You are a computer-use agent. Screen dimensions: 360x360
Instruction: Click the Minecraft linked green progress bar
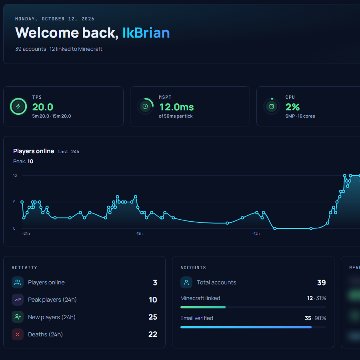point(203,307)
